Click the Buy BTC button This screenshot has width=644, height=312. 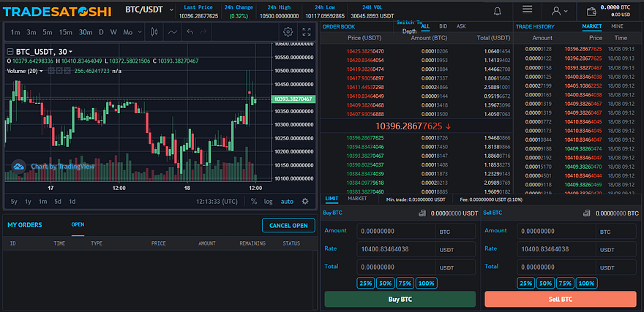coord(400,300)
